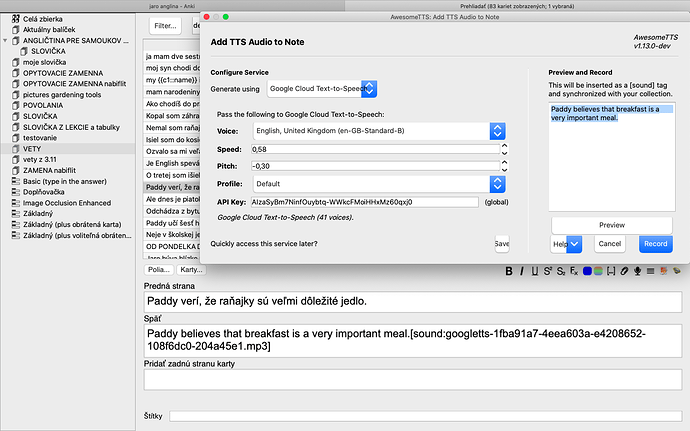The image size is (690, 431).
Task: Click the Preview button
Action: click(612, 225)
